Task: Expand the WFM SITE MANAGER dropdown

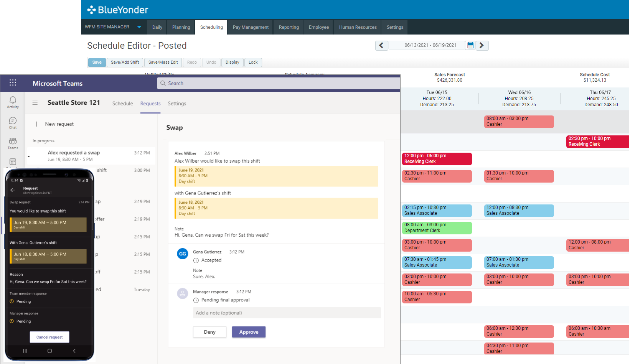Action: [139, 27]
